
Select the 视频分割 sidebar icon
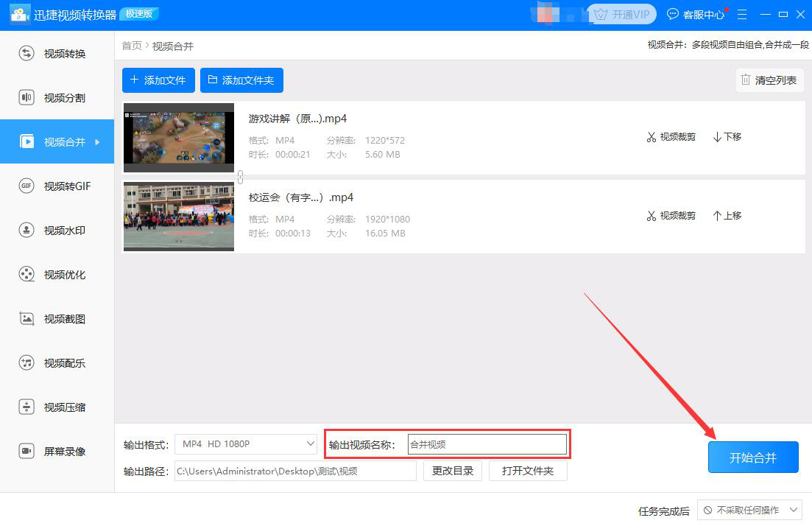point(27,97)
